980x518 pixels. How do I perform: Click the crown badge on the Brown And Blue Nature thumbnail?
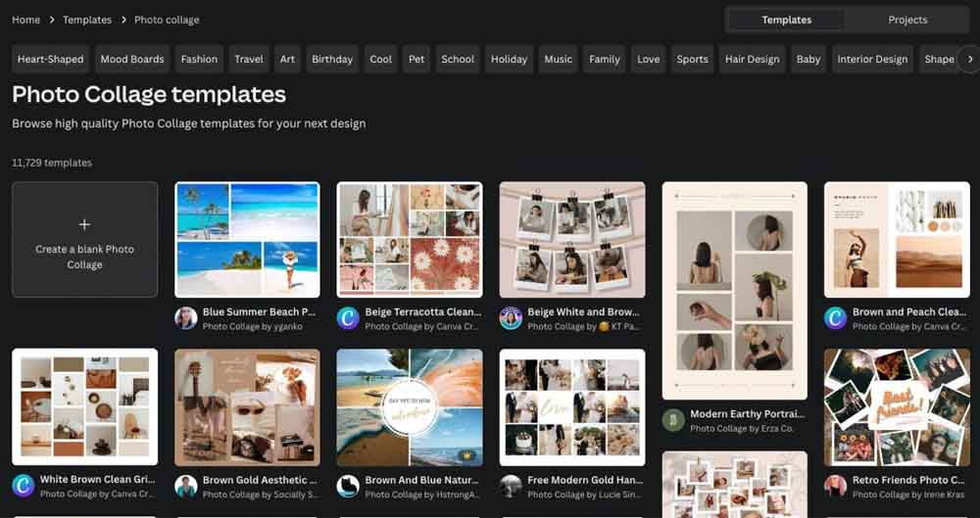tap(465, 455)
